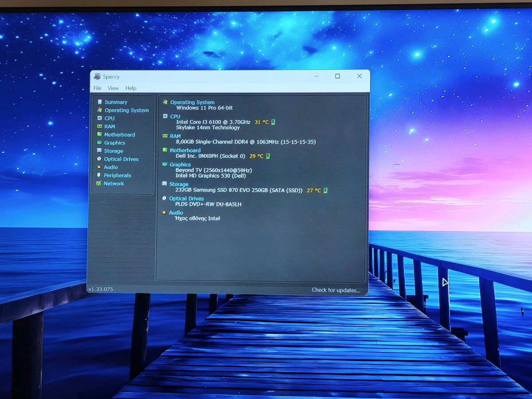Image resolution: width=532 pixels, height=399 pixels.
Task: Select Graphics in the sidebar list
Action: click(115, 143)
